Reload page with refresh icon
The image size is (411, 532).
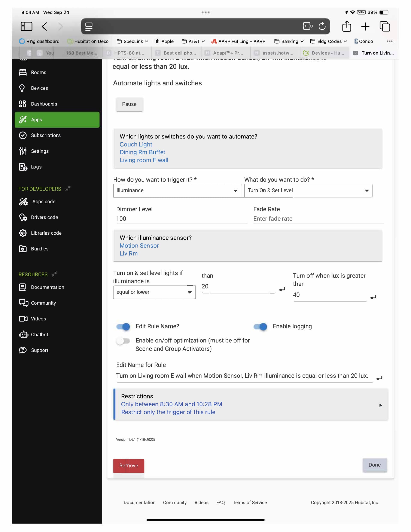(x=322, y=26)
